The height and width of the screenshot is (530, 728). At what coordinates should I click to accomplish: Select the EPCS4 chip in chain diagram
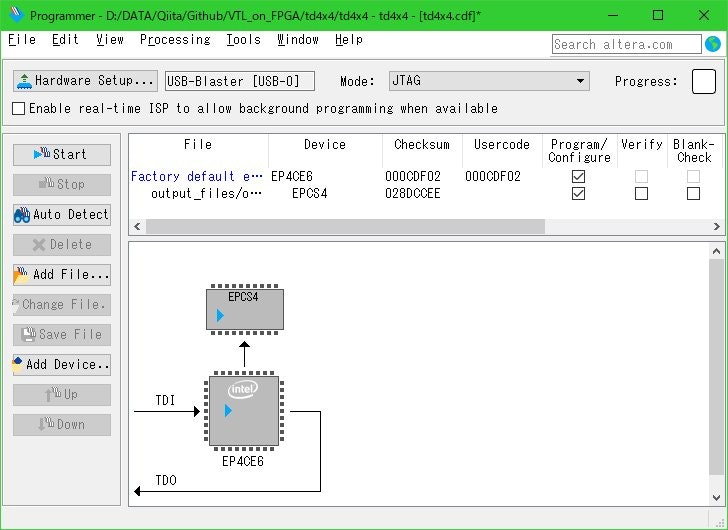(x=245, y=310)
